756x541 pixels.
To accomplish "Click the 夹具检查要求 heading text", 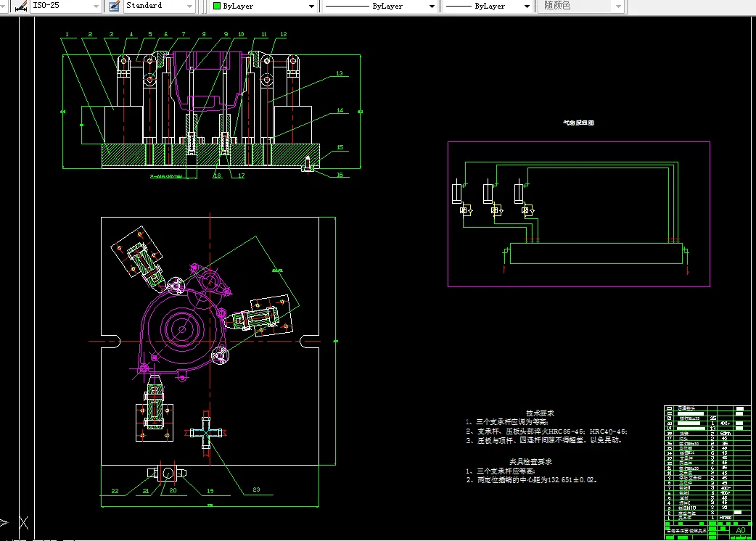I will click(x=530, y=461).
